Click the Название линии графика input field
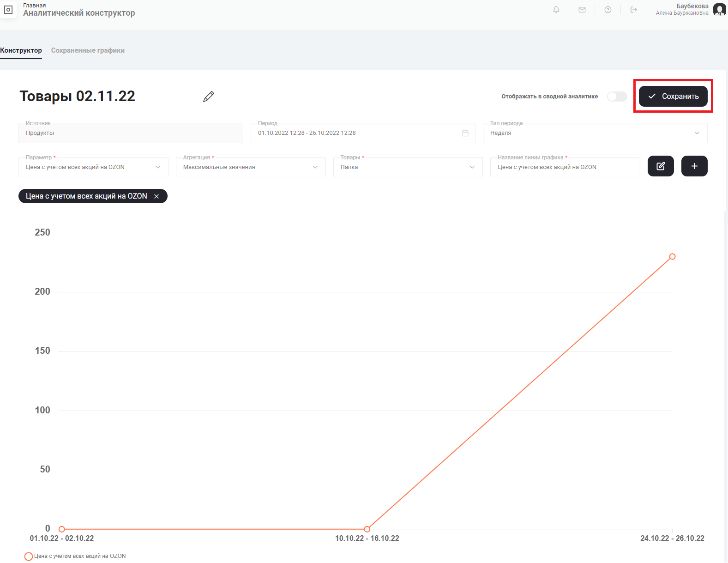Image resolution: width=728 pixels, height=563 pixels. [x=565, y=167]
